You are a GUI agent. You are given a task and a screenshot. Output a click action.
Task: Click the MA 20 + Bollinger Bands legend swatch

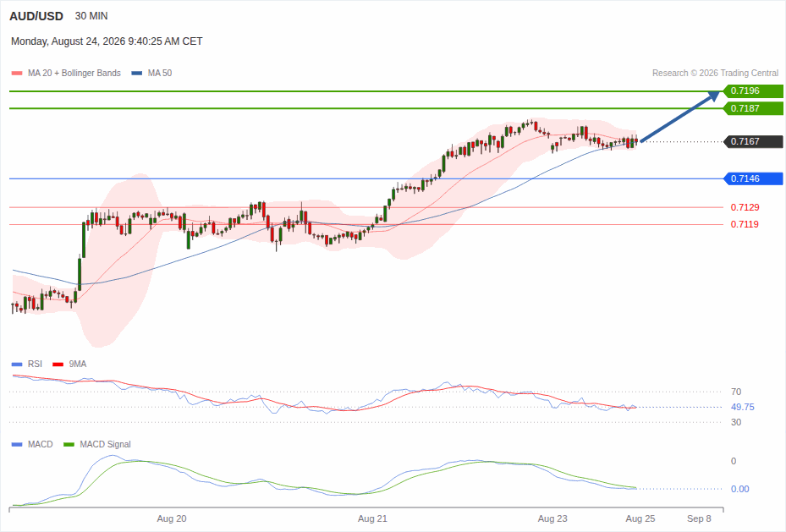pyautogui.click(x=17, y=73)
